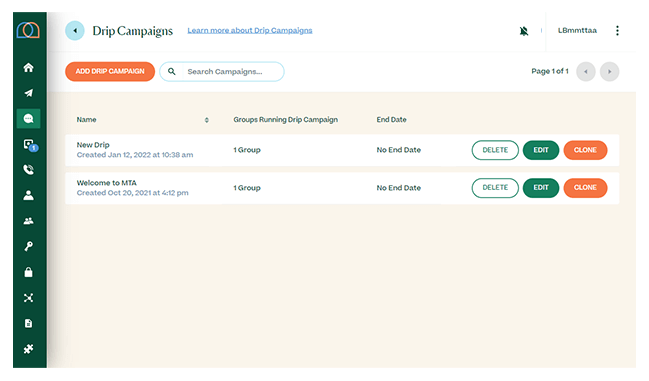Click the Name column header
The width and height of the screenshot is (649, 381).
[87, 120]
